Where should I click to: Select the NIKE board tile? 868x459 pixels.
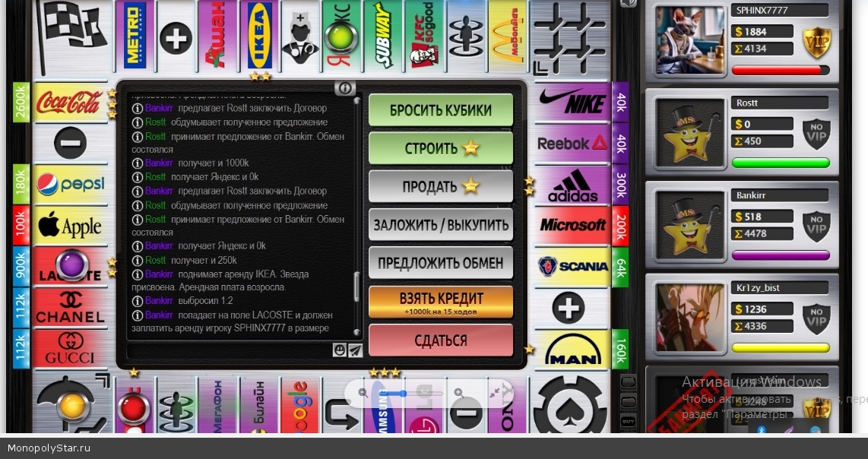tap(572, 102)
